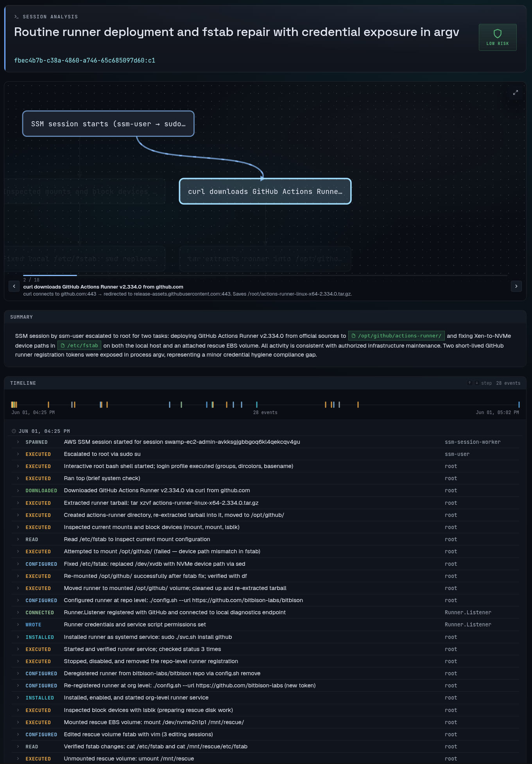Expand the Fixed /etc/fstab via sed row

[265, 564]
